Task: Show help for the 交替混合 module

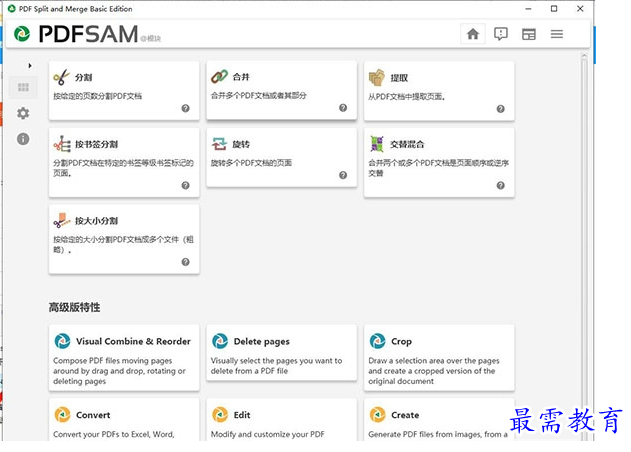Action: pyautogui.click(x=501, y=185)
